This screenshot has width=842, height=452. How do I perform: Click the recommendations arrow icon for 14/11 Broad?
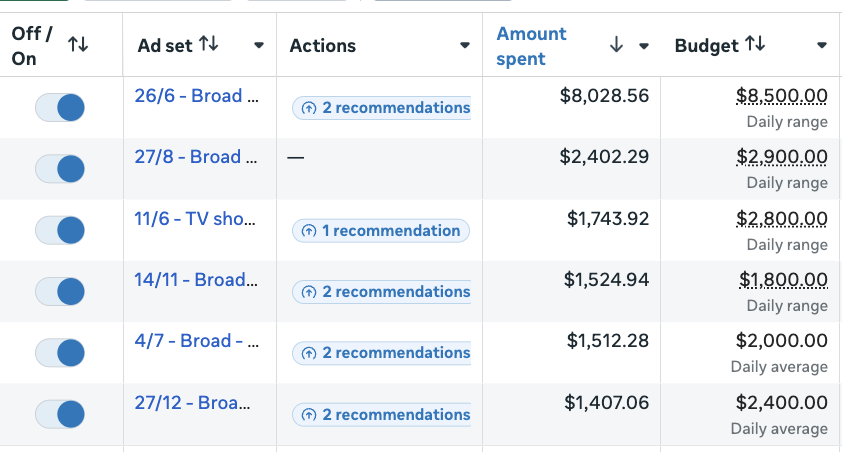pyautogui.click(x=309, y=292)
